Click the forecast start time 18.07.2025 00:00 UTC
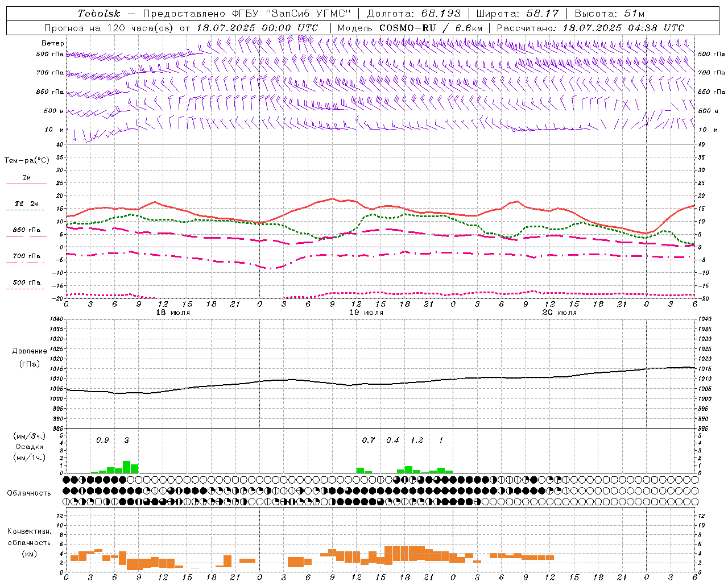 (257, 28)
